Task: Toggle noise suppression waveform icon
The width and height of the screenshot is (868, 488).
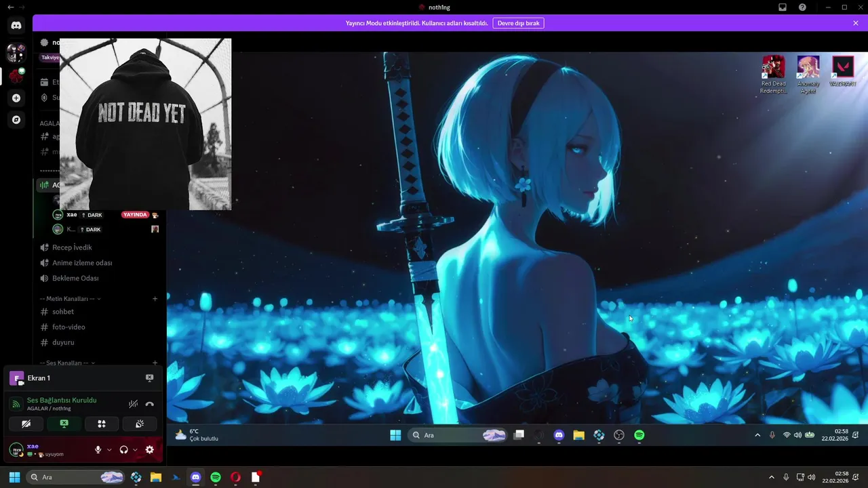Action: point(133,404)
